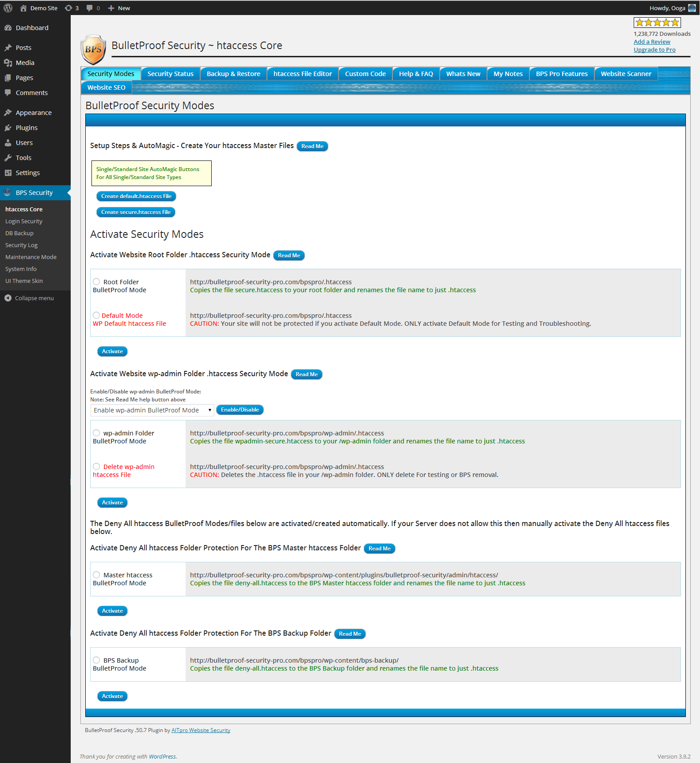Click the updates icon showing 3

(x=68, y=8)
